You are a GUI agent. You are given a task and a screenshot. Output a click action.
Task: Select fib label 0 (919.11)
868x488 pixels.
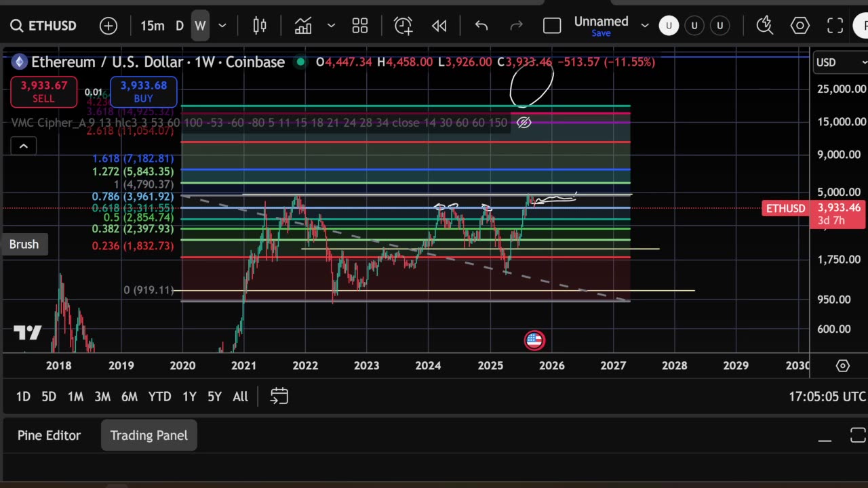click(x=149, y=290)
